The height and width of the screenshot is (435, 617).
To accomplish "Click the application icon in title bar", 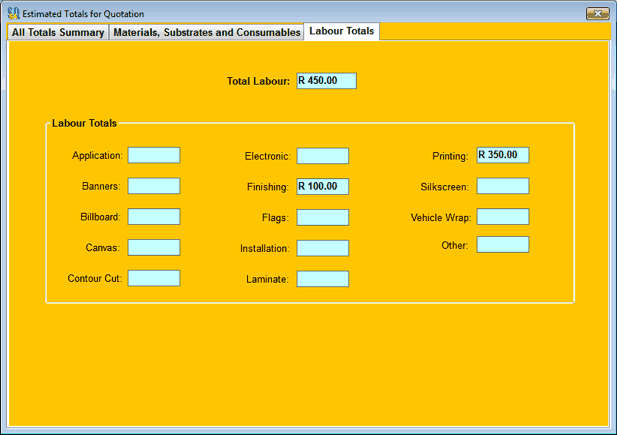I will point(12,14).
